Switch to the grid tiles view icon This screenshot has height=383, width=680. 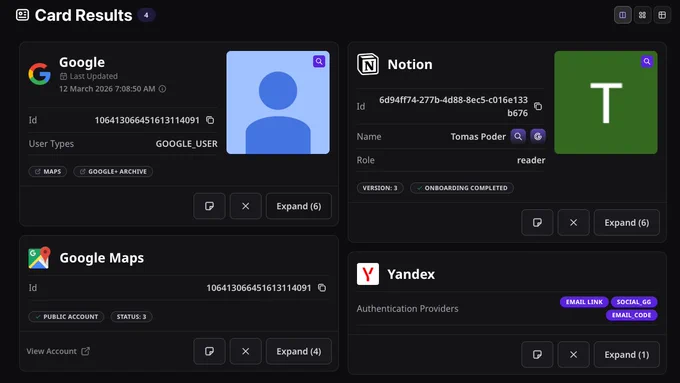(642, 15)
